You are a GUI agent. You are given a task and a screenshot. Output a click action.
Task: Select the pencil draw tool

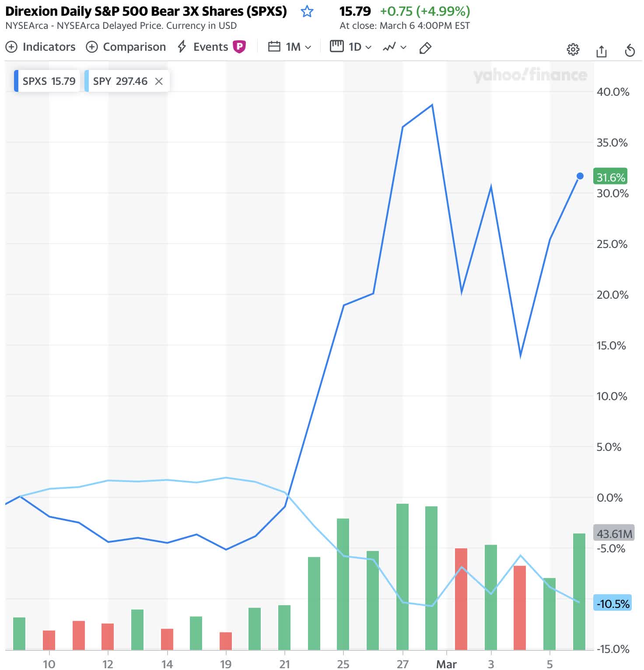[x=425, y=48]
